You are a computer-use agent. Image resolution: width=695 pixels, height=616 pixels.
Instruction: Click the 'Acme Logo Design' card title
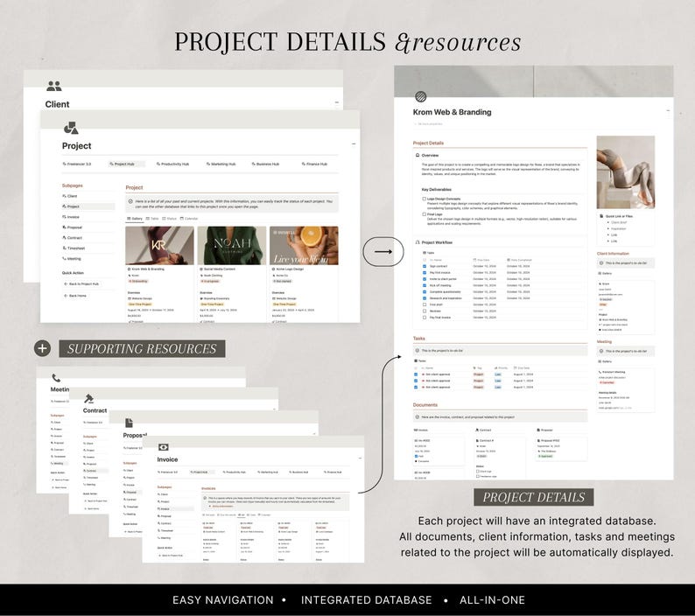[290, 269]
